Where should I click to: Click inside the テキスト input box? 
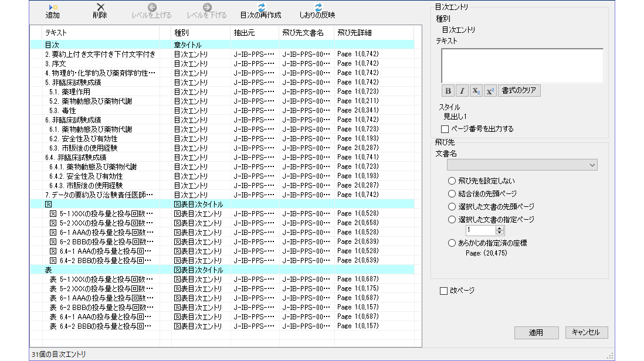pos(522,65)
